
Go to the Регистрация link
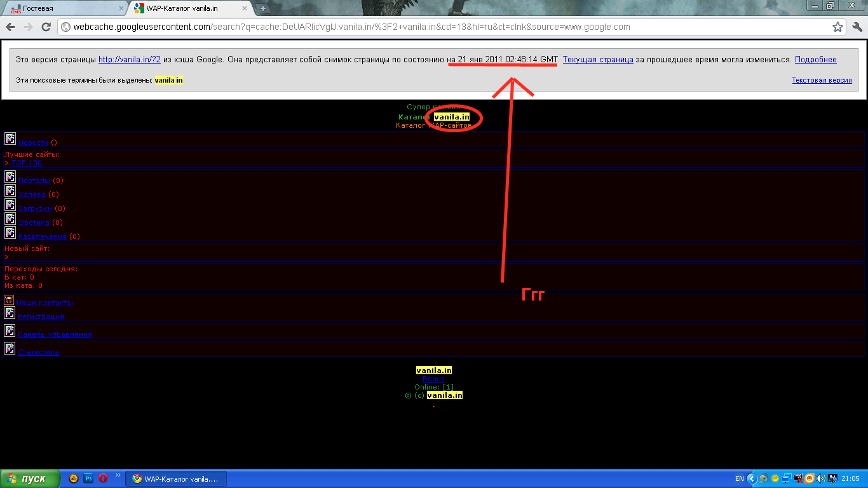click(41, 316)
